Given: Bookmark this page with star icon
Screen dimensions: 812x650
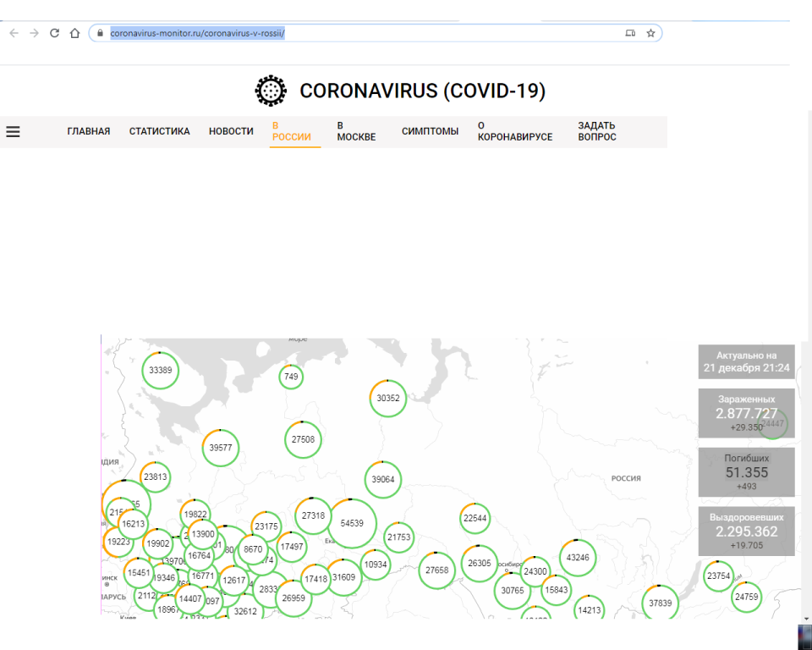Looking at the screenshot, I should point(650,33).
